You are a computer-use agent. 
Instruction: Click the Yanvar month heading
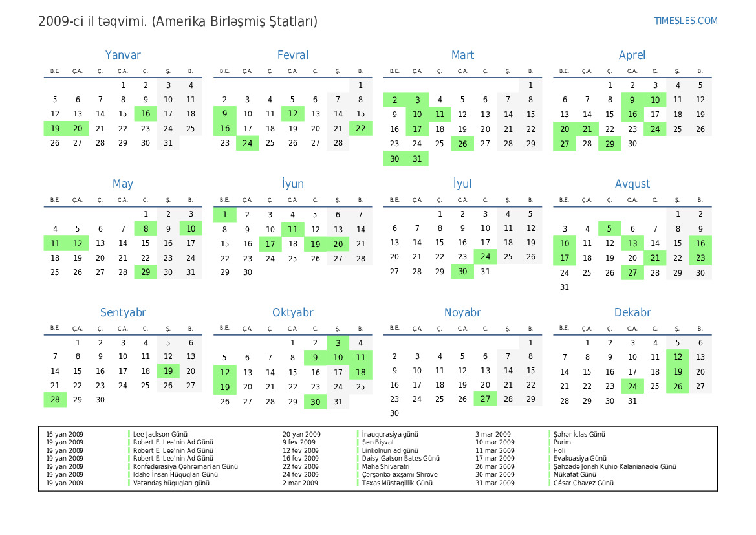point(123,55)
